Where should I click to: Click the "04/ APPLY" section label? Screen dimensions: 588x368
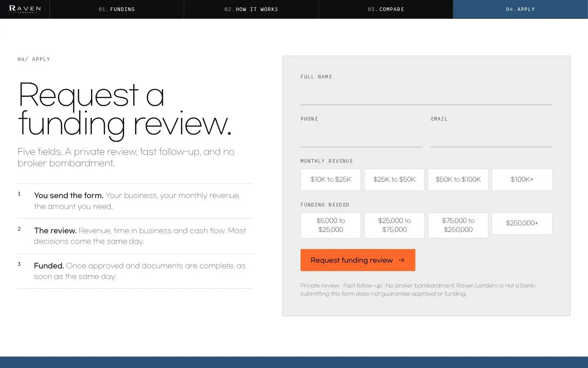pyautogui.click(x=34, y=59)
